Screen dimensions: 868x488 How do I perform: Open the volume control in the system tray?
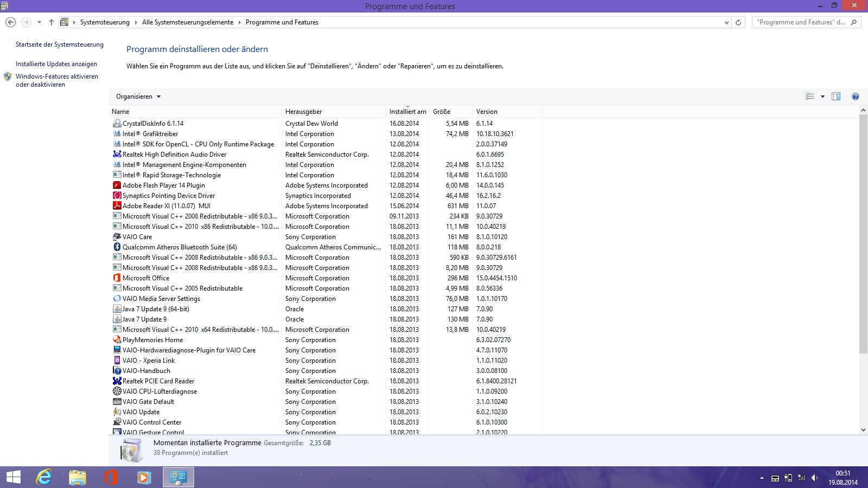[814, 478]
